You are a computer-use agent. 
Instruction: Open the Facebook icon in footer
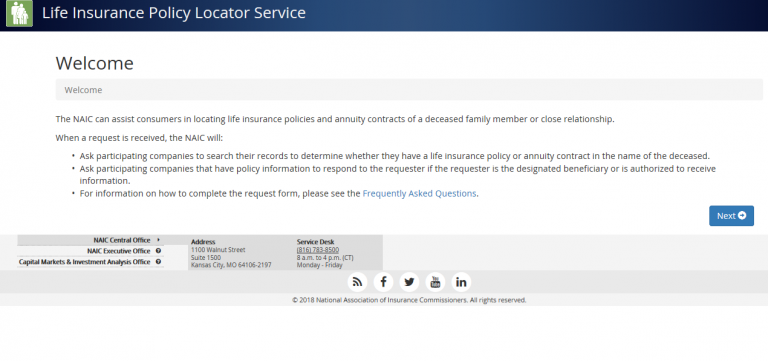tap(384, 282)
